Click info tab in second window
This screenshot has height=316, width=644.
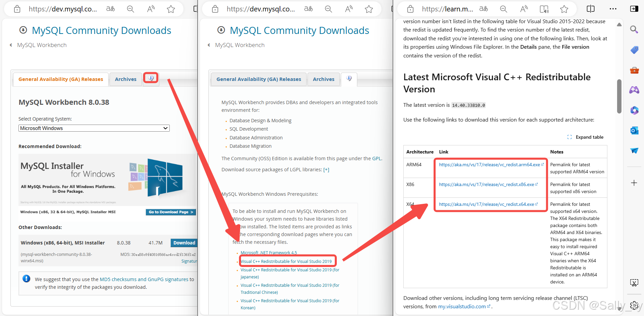tap(349, 79)
